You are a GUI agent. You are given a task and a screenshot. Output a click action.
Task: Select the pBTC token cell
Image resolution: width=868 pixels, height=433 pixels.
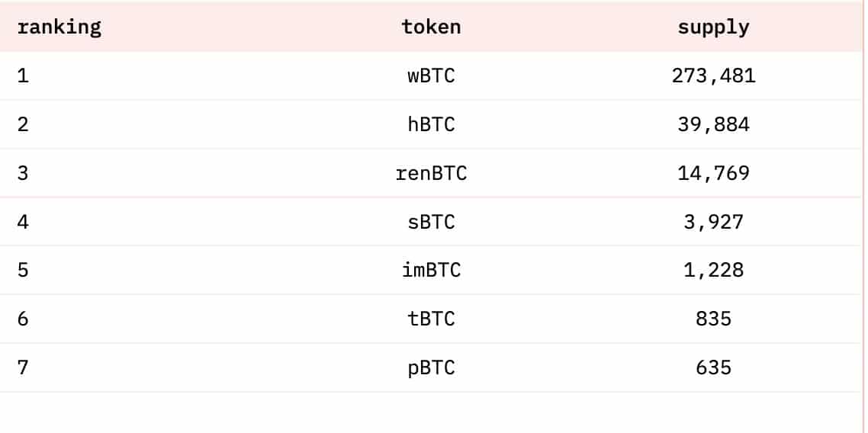431,367
